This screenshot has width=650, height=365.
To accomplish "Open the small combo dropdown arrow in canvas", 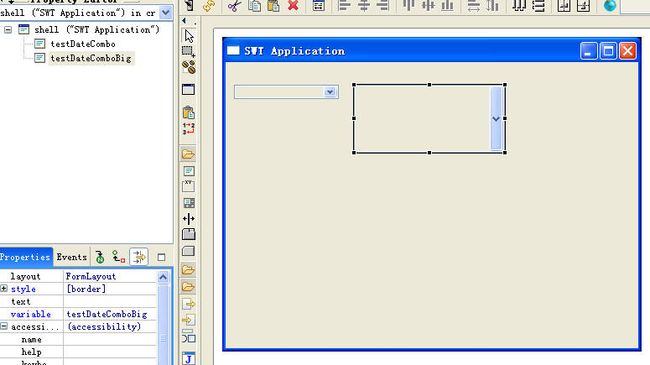I will [330, 92].
